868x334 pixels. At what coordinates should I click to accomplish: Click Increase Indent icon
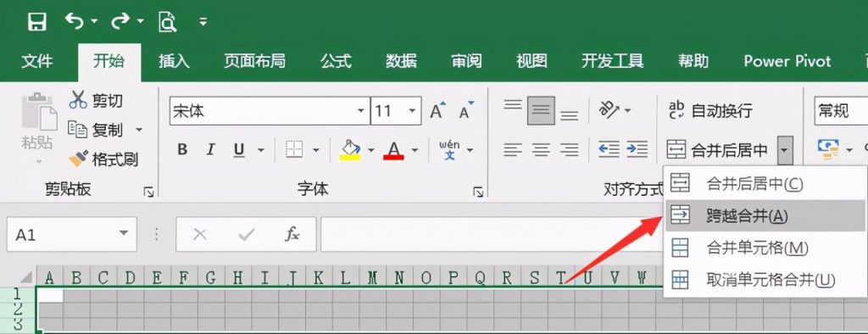[637, 149]
